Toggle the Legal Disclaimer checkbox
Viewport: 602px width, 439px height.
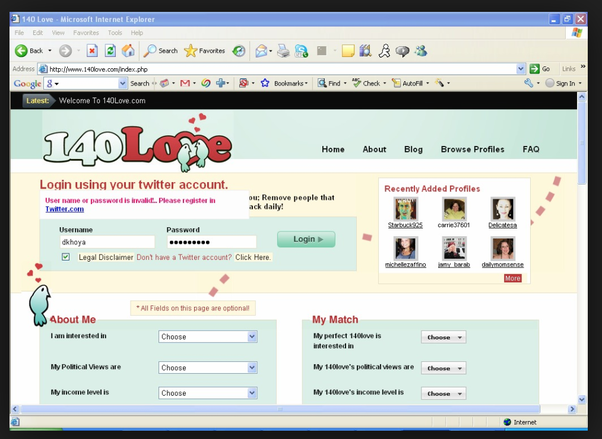(x=66, y=257)
